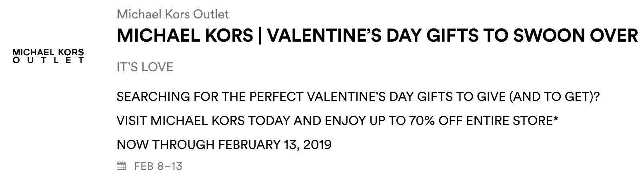Click the "NOW THROUGH FEBRUARY 13, 2019" line
The width and height of the screenshot is (644, 181).
(x=224, y=144)
